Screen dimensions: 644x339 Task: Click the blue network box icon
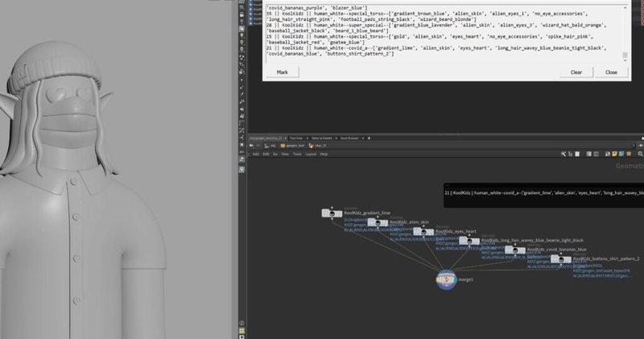(x=621, y=154)
